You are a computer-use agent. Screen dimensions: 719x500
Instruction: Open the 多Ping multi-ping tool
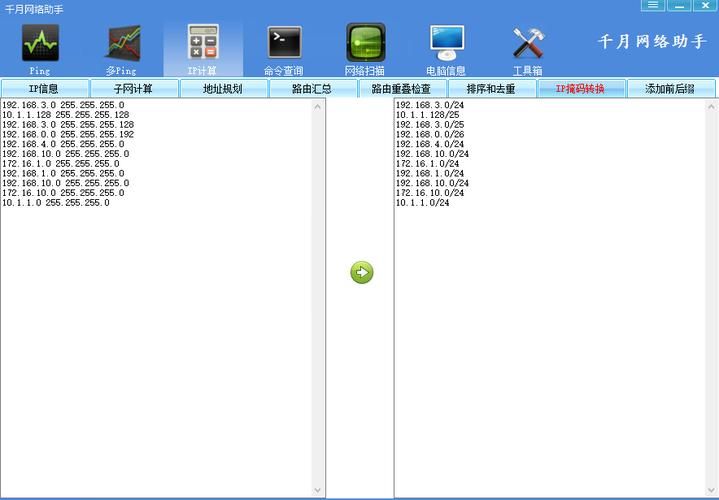pyautogui.click(x=122, y=47)
